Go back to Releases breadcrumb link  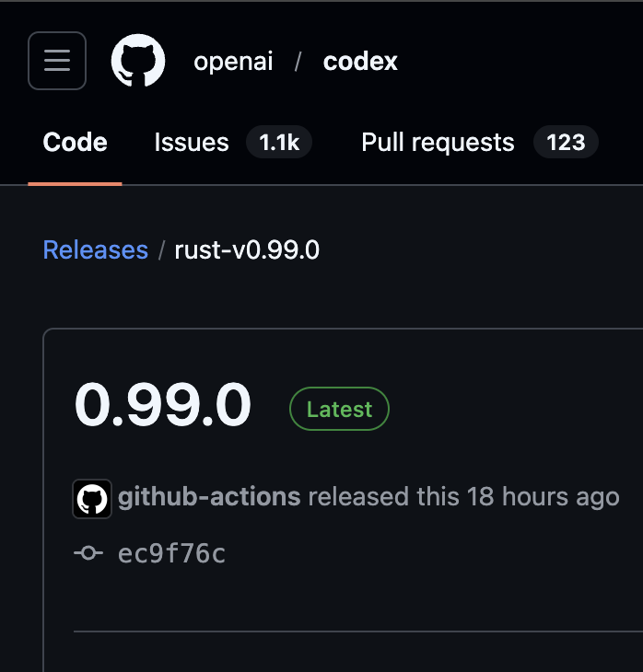pyautogui.click(x=96, y=249)
